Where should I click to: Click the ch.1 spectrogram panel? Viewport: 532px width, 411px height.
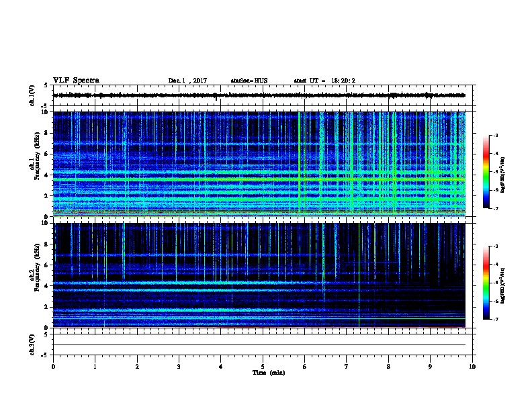(x=259, y=164)
